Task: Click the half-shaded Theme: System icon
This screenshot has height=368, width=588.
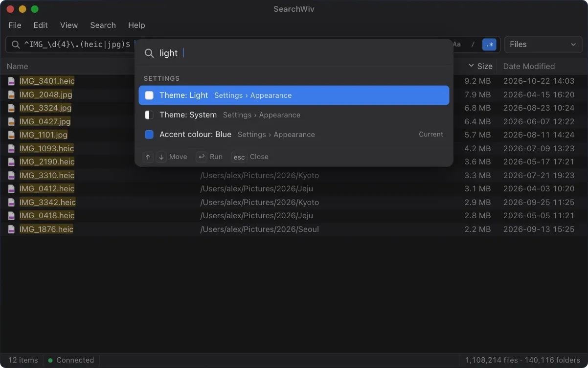Action: (149, 115)
